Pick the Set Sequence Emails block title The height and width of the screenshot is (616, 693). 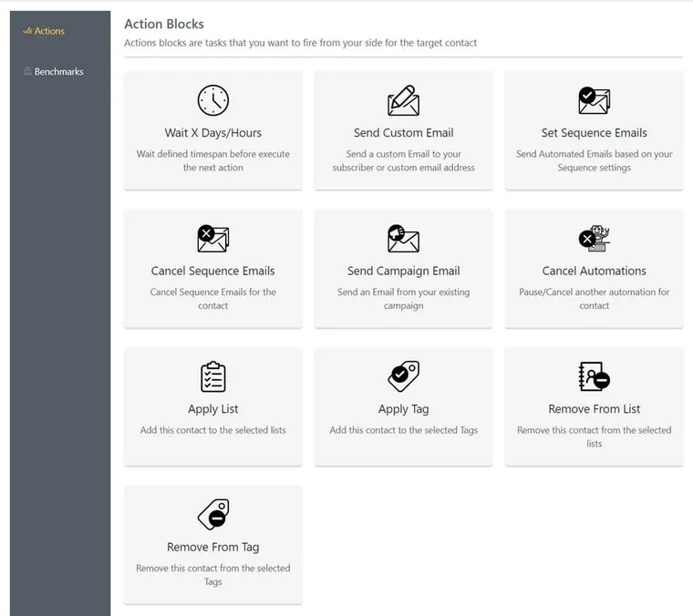pos(594,133)
